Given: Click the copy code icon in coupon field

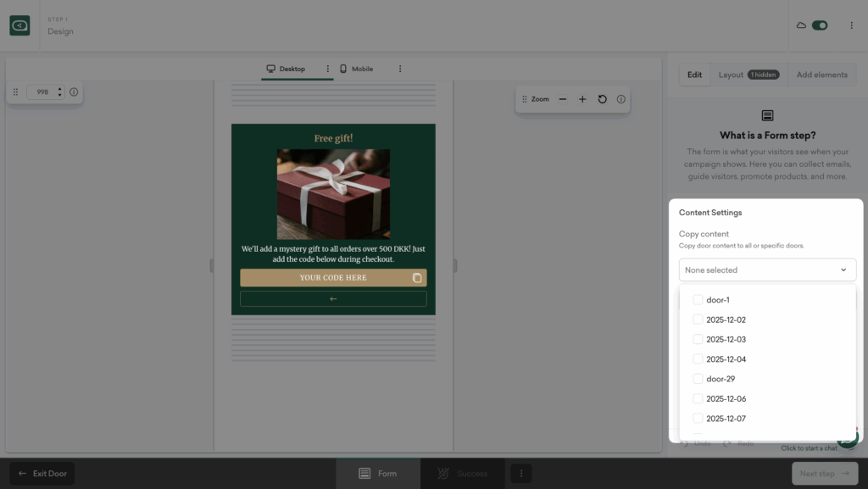Looking at the screenshot, I should click(416, 278).
